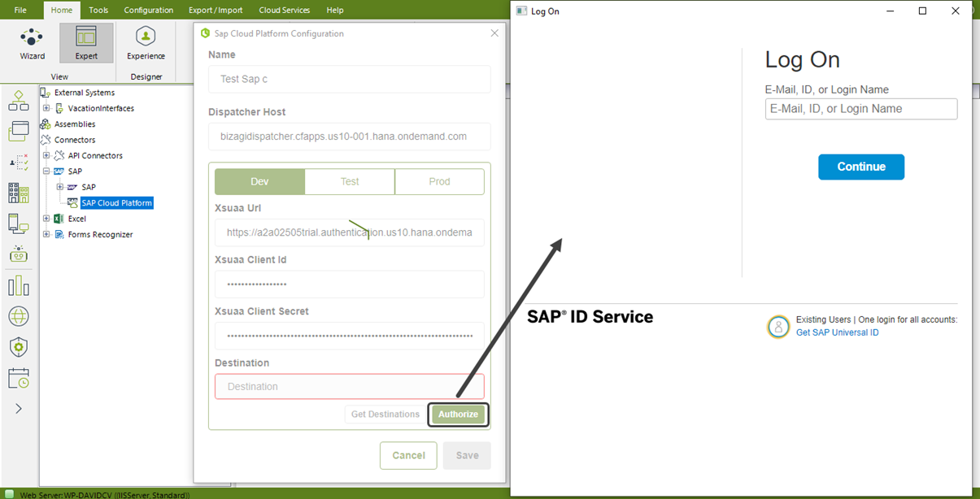Save the Sap Cloud Platform Configuration
The width and height of the screenshot is (980, 499).
(x=467, y=455)
